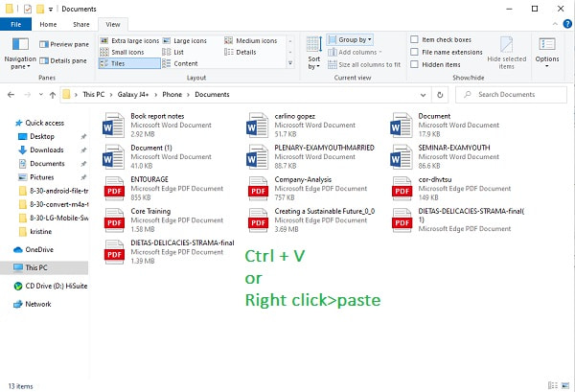Switch to the Home tab
Viewport: 575px width, 392px height.
[x=48, y=25]
